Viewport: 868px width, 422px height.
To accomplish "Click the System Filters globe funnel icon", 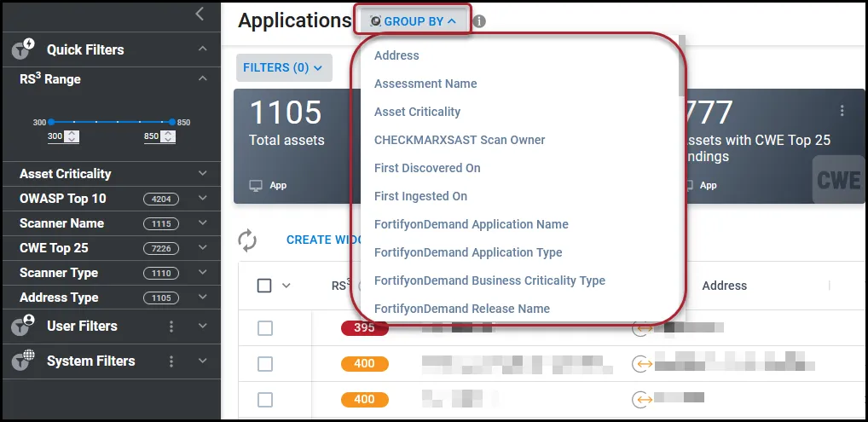I will pyautogui.click(x=23, y=361).
